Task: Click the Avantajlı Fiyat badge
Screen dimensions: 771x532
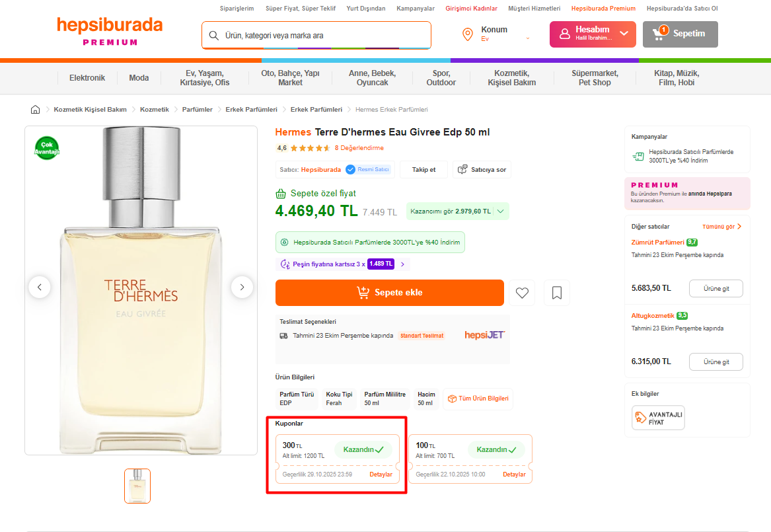Action: pos(658,417)
